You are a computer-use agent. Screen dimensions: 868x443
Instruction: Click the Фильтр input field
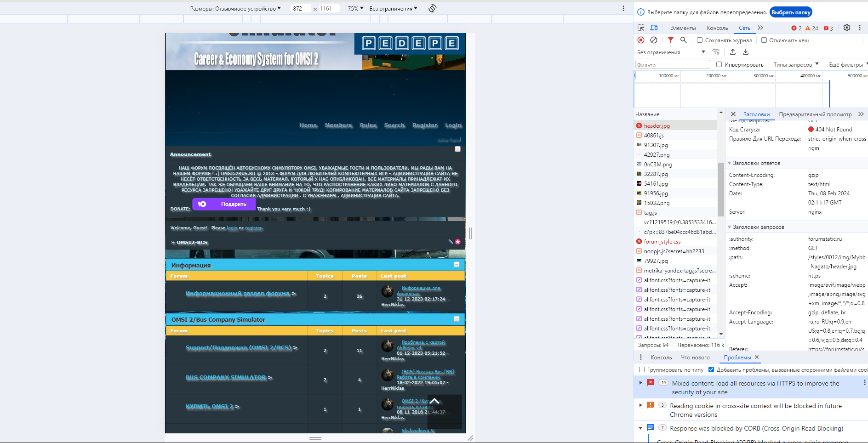[673, 65]
